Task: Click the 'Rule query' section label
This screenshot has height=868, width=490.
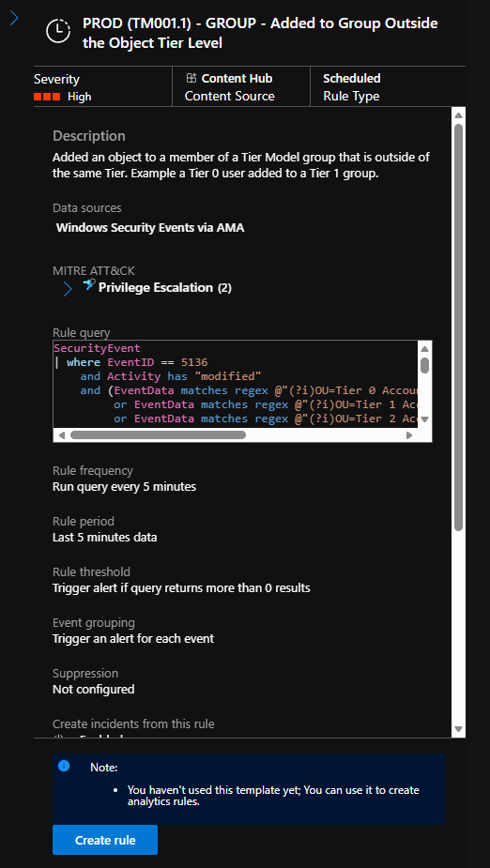Action: coord(82,333)
